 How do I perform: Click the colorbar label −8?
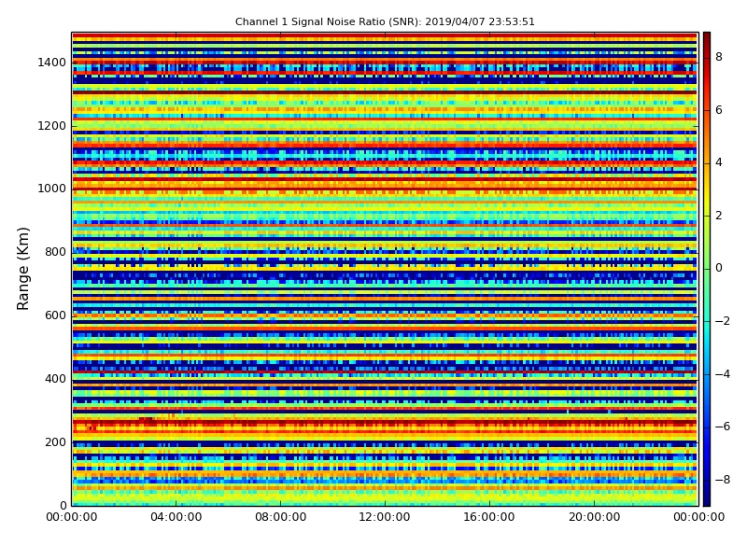point(723,480)
